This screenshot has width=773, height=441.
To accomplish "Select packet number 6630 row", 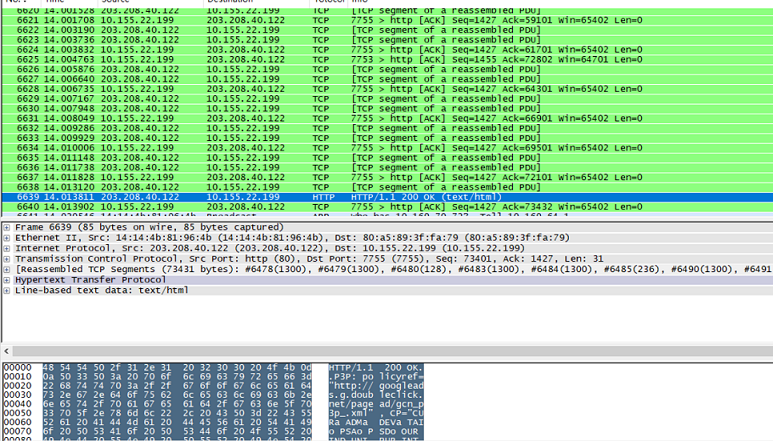I will tap(387, 109).
